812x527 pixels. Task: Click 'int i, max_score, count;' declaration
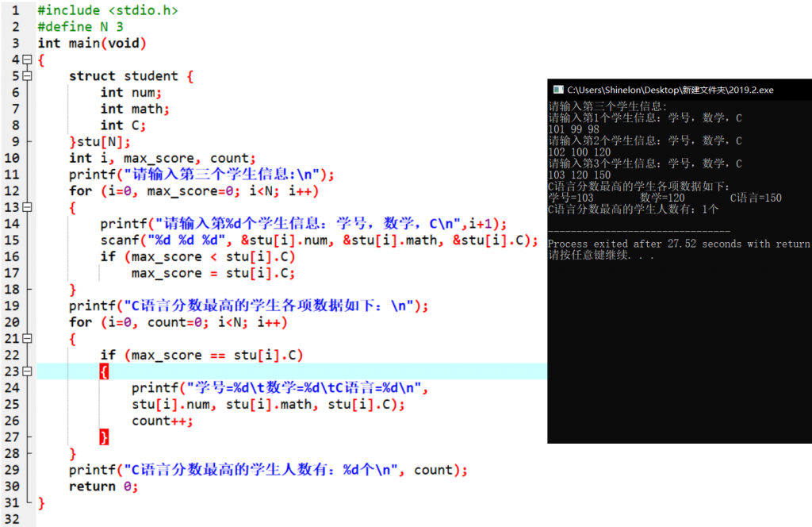click(163, 158)
